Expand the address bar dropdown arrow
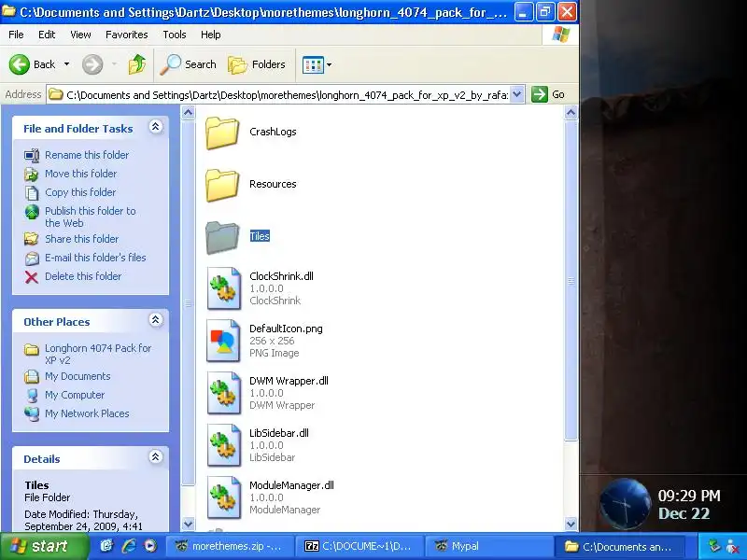Viewport: 747px width, 560px height. 517,95
